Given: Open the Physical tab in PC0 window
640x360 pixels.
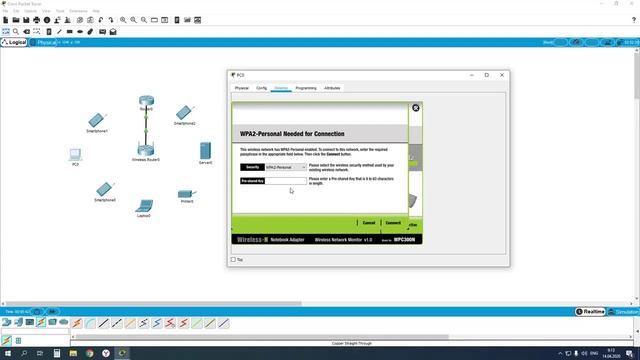Looking at the screenshot, I should (x=242, y=88).
